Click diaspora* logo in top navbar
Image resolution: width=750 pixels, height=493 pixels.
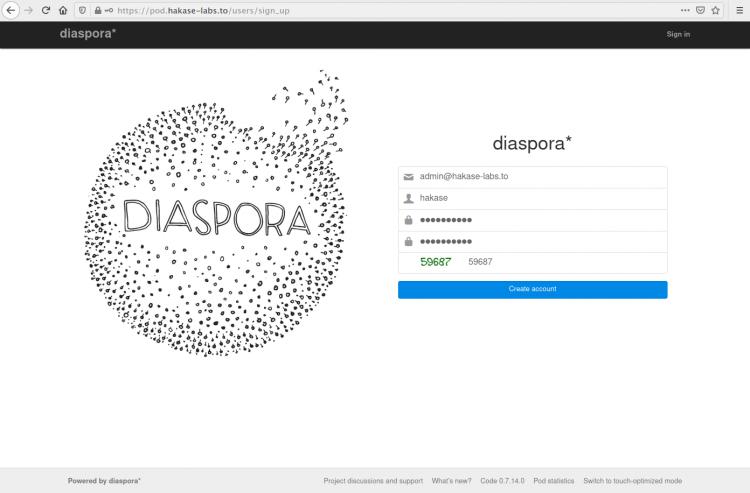88,34
